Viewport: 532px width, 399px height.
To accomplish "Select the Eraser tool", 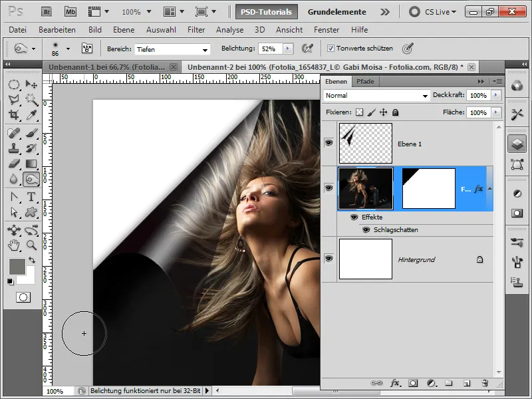I will tap(14, 164).
